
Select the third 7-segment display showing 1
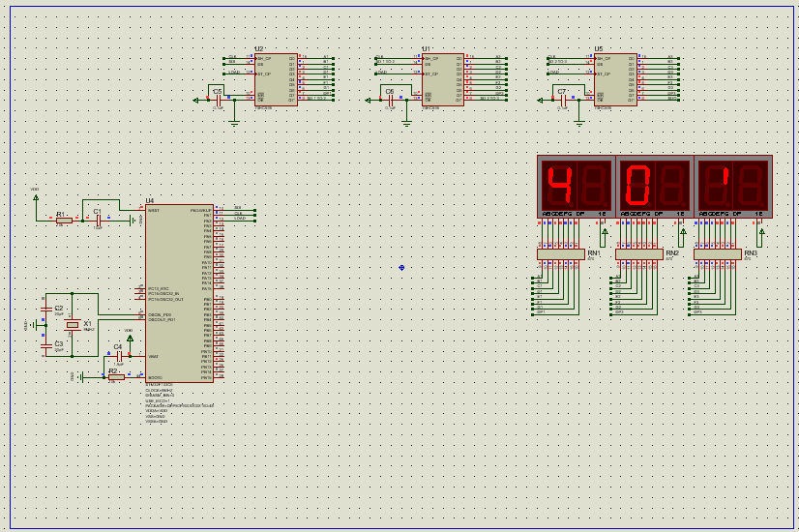(733, 187)
